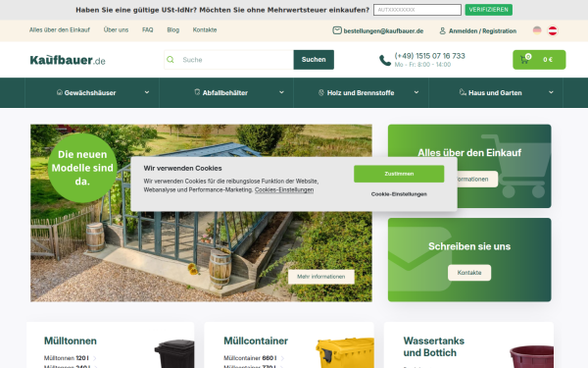588x368 pixels.
Task: Click the user account icon
Action: pos(443,30)
